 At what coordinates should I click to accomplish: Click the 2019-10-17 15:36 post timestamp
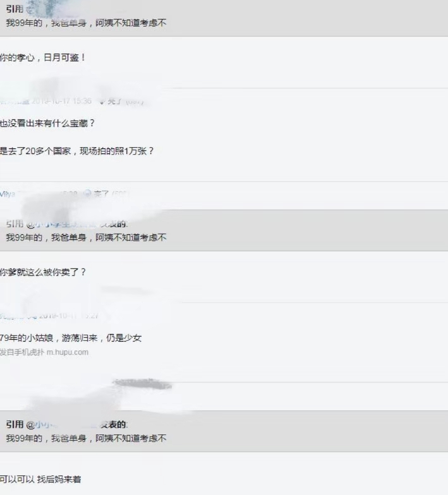[61, 101]
